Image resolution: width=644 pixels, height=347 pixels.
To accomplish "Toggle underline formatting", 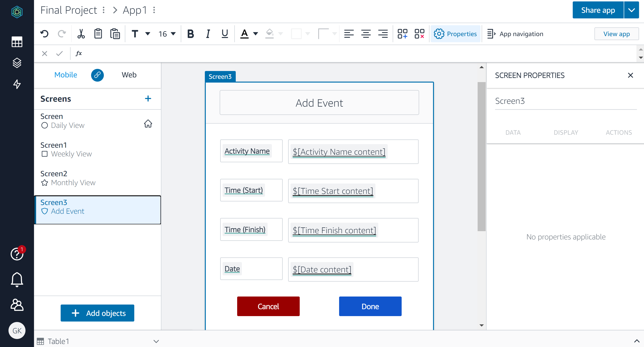I will click(224, 33).
